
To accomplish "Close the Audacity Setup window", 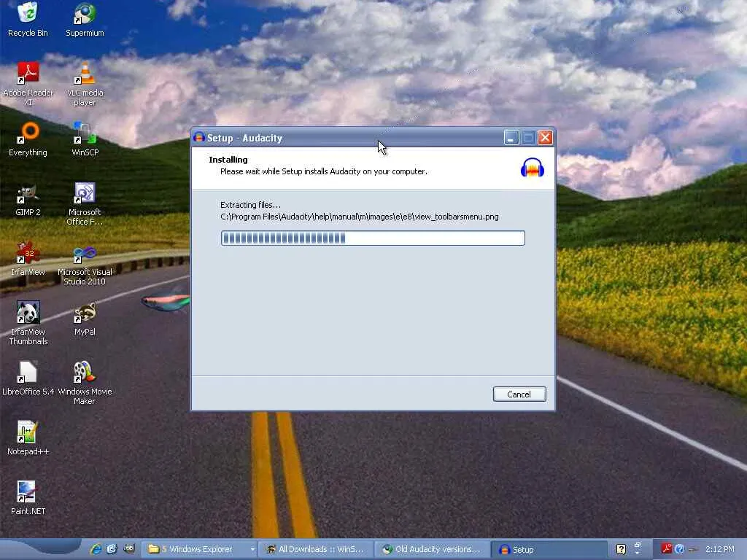I will point(545,138).
